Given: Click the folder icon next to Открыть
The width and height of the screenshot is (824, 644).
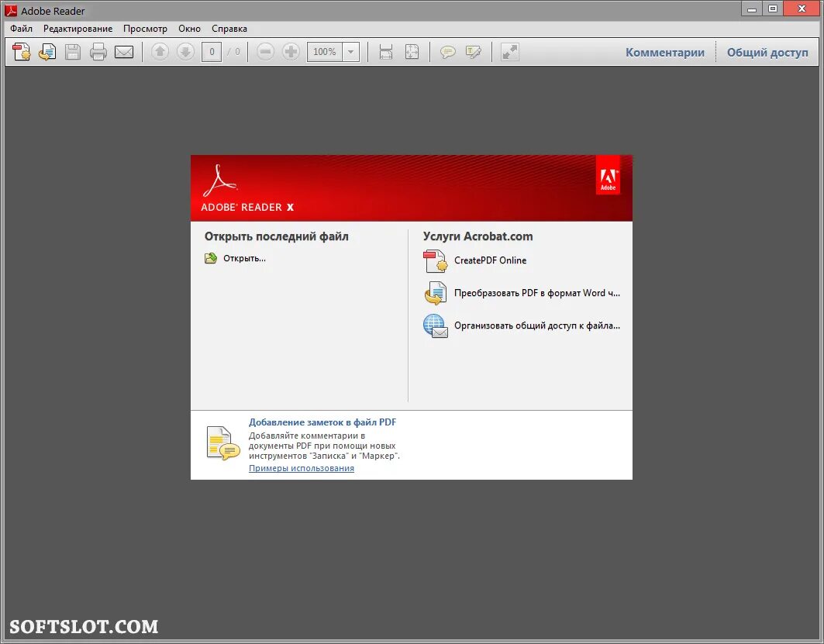Looking at the screenshot, I should pos(211,258).
